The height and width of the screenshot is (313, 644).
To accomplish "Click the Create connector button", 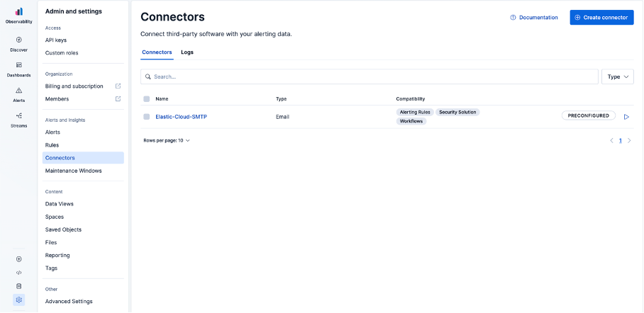I will pyautogui.click(x=601, y=17).
